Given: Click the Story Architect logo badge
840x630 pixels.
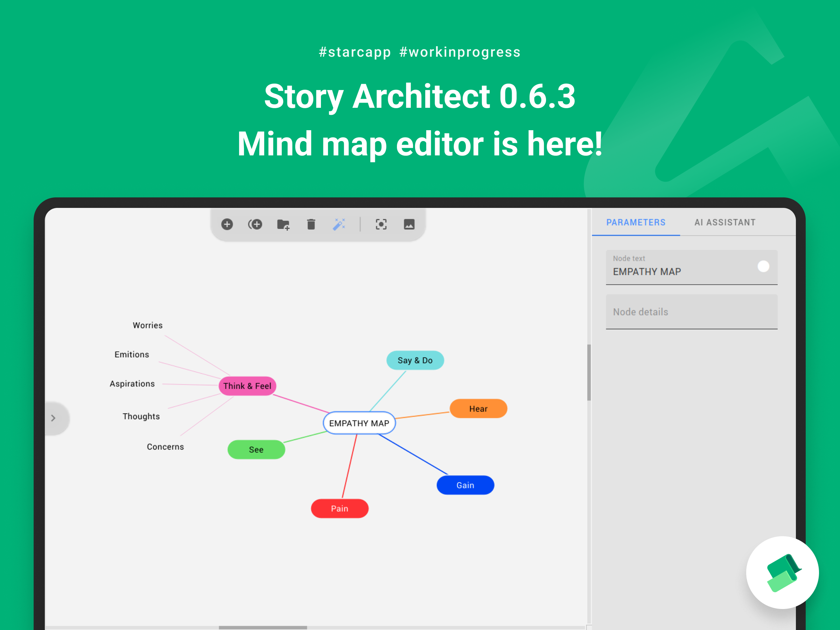Looking at the screenshot, I should 782,572.
